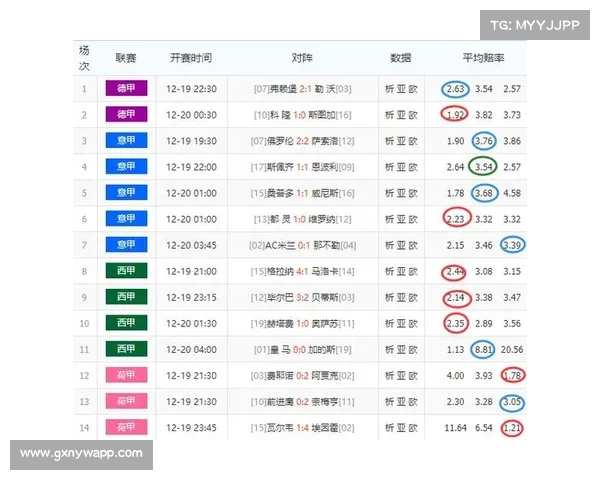600x480 pixels.
Task: Click 亚 link in the 皇马 row
Action: [401, 349]
